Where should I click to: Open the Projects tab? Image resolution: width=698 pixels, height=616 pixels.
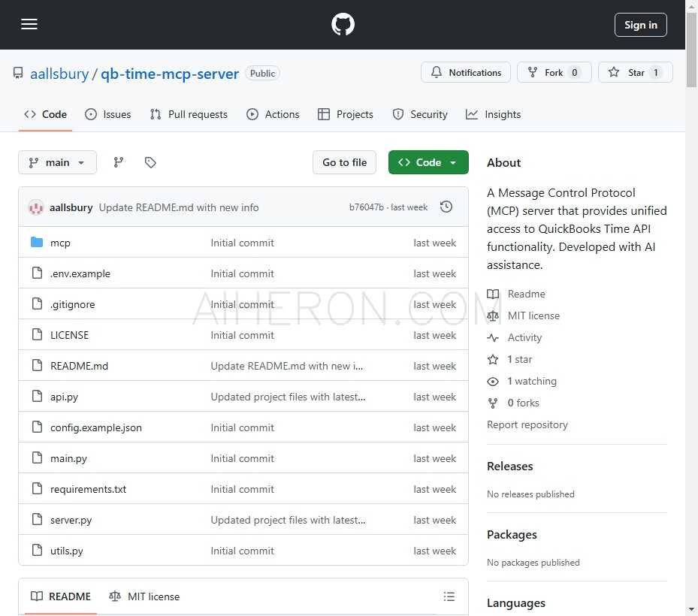(346, 114)
